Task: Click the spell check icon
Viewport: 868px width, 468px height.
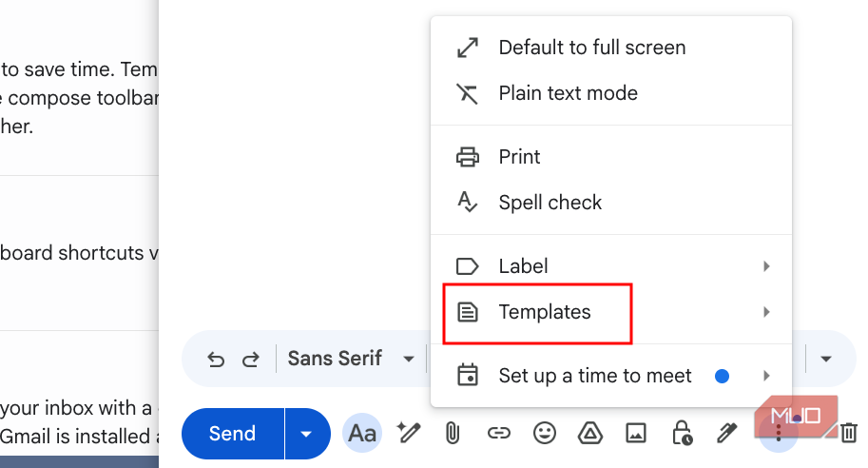Action: coord(467,203)
